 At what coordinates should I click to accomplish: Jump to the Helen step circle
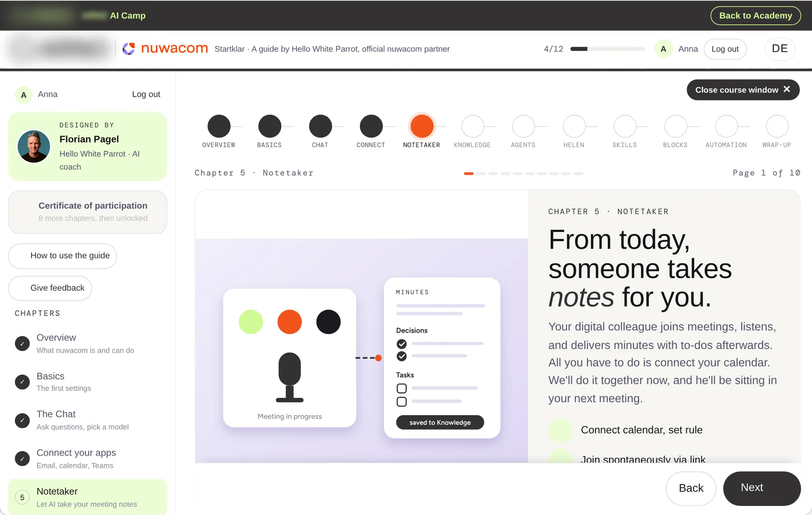[574, 126]
